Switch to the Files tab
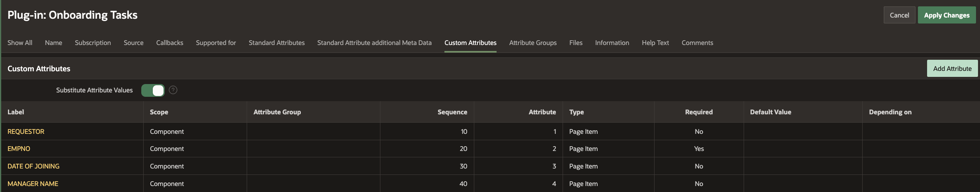Viewport: 980px width, 192px height. coord(576,43)
